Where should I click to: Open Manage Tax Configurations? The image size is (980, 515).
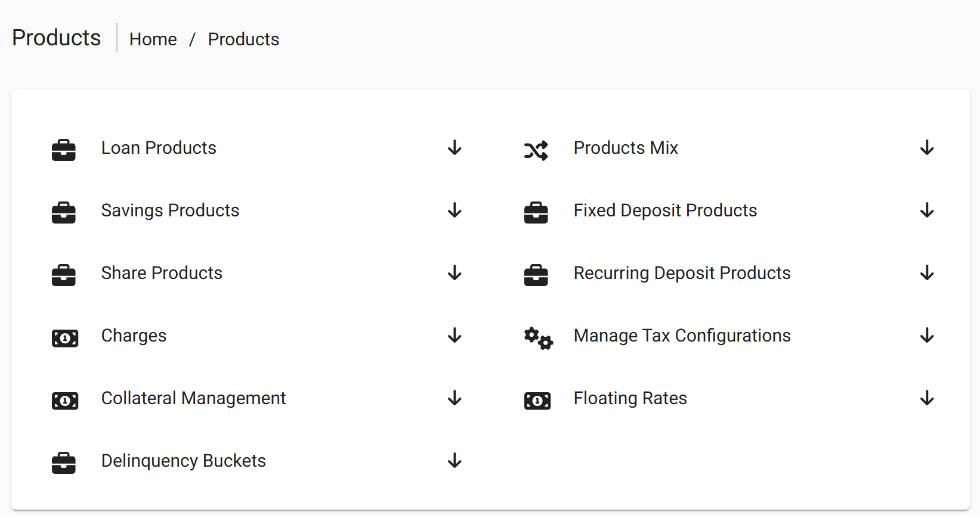click(682, 336)
